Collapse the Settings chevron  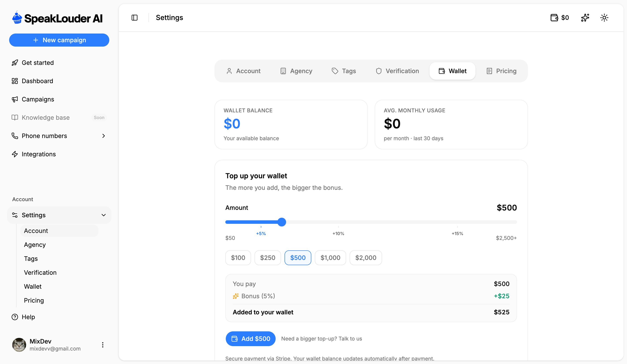click(x=103, y=215)
